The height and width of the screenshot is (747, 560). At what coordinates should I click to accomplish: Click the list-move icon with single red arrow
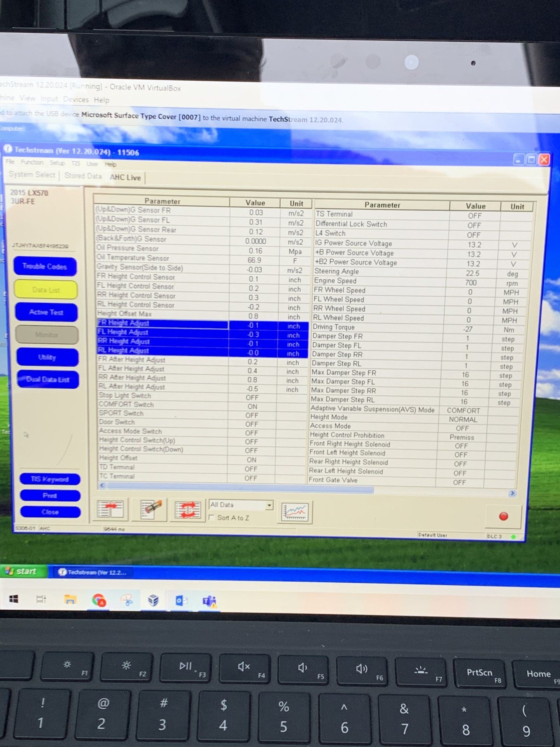(x=110, y=509)
